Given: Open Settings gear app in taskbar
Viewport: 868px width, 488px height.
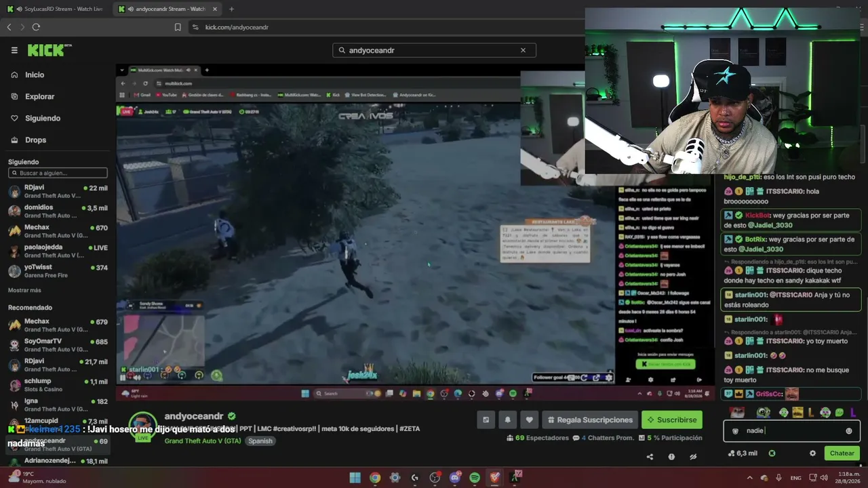Looking at the screenshot, I should tap(395, 478).
